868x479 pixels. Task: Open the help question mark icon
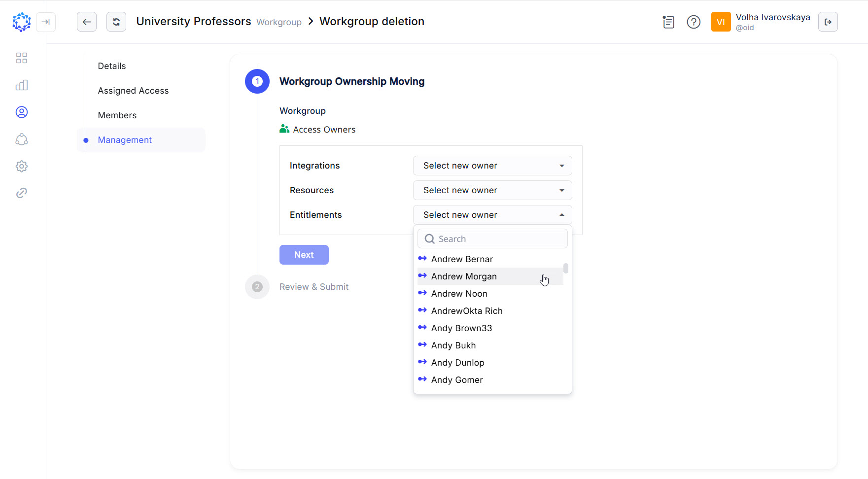[x=694, y=22]
